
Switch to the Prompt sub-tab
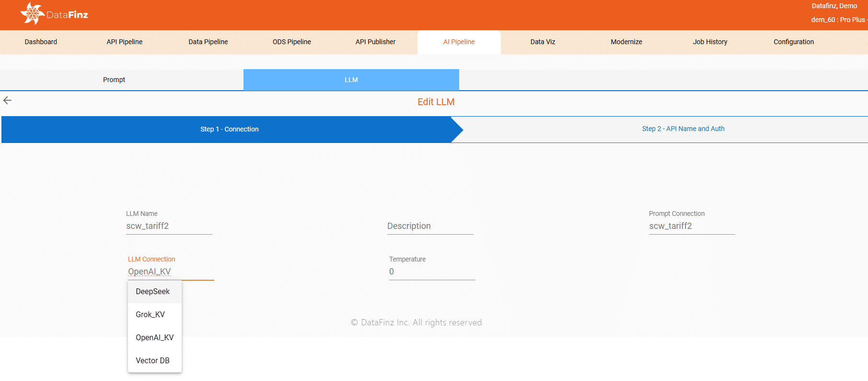(114, 80)
